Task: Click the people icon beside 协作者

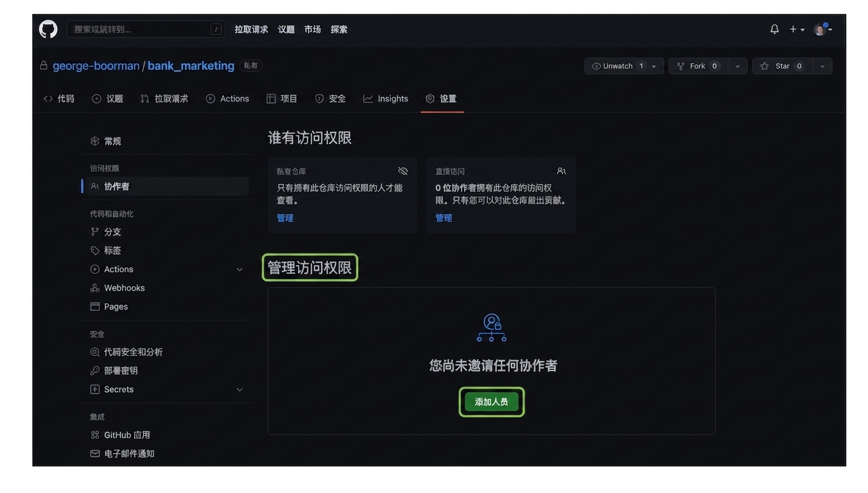Action: (95, 186)
